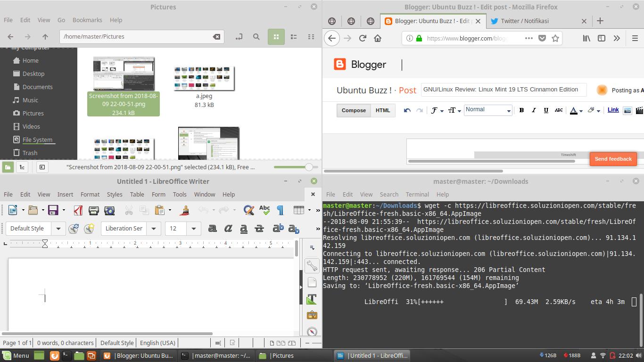Toggle Underline in the Blogger toolbar
The height and width of the screenshot is (362, 644).
[x=546, y=110]
